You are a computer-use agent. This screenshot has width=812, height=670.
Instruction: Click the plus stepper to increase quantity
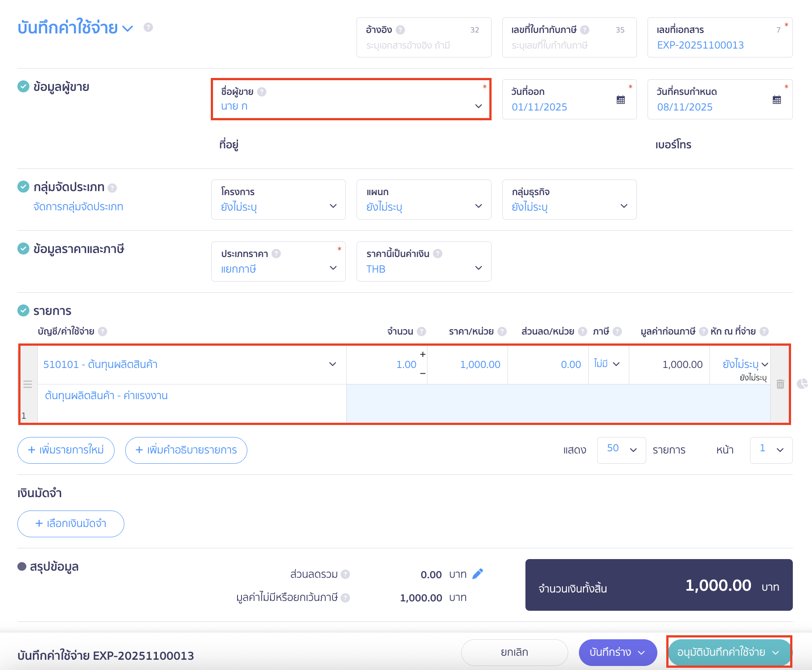pos(422,354)
